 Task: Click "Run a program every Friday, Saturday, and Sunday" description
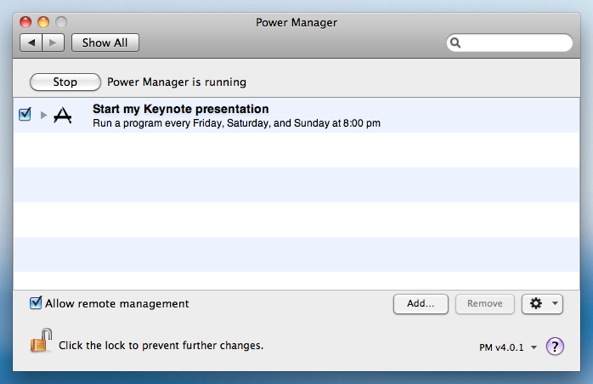[x=236, y=123]
